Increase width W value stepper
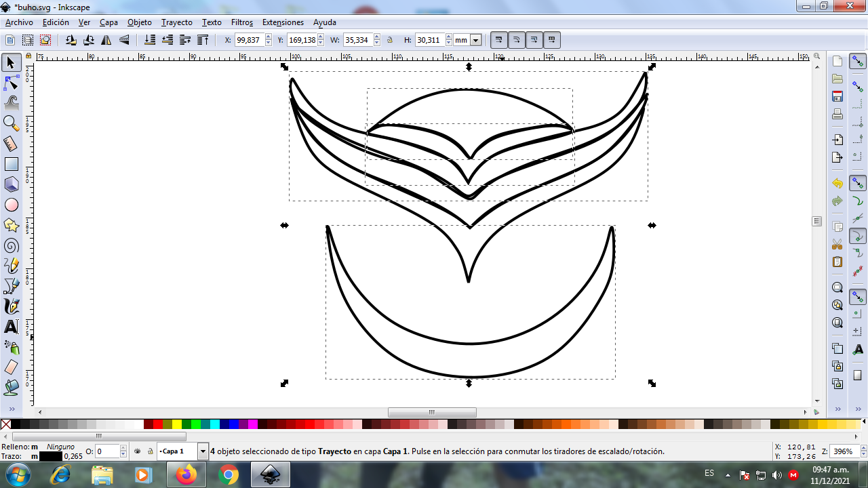Image resolution: width=868 pixels, height=488 pixels. pos(377,37)
